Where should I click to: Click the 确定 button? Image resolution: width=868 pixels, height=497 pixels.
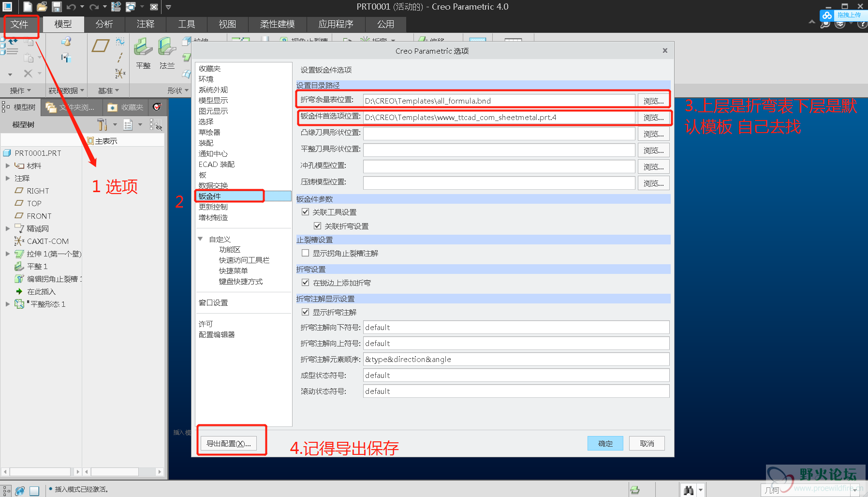605,443
